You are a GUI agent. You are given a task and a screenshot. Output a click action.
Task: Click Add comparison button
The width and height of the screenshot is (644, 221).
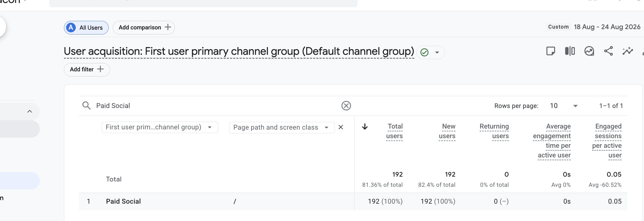[144, 28]
